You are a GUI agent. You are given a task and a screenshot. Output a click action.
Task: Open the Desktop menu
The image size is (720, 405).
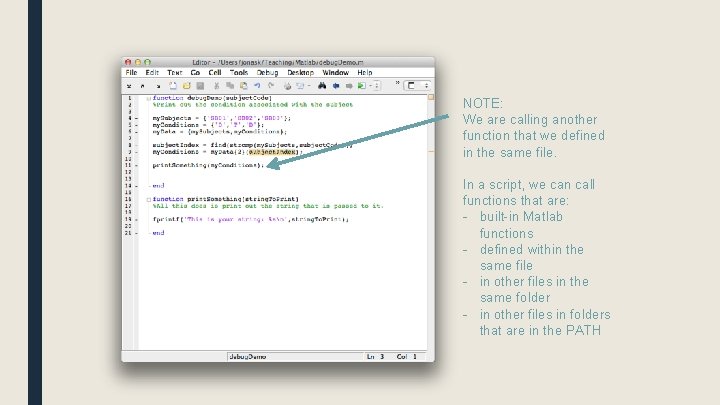coord(300,73)
